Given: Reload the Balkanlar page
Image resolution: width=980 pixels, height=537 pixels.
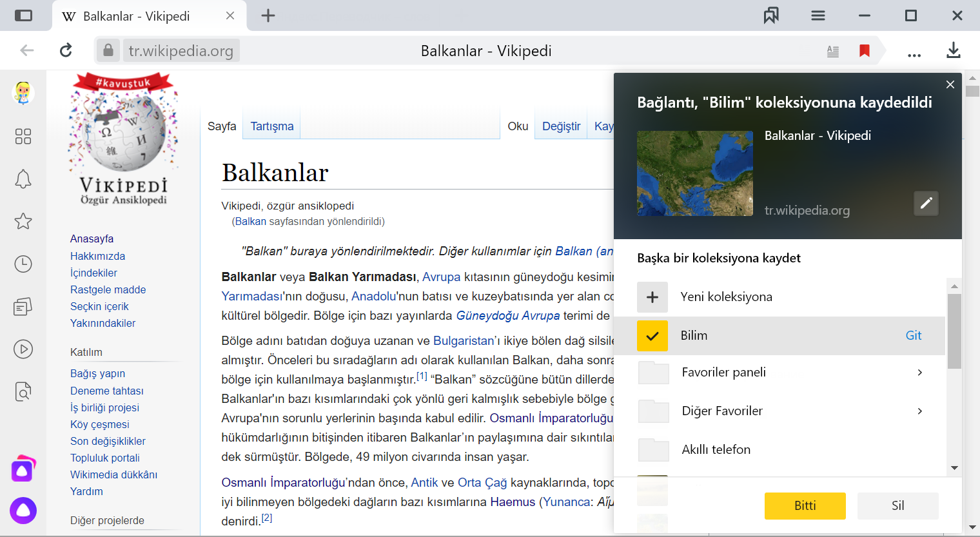Looking at the screenshot, I should point(66,50).
